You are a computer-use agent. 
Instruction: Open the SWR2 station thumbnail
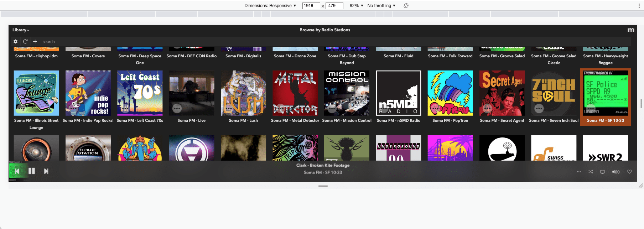tap(606, 148)
